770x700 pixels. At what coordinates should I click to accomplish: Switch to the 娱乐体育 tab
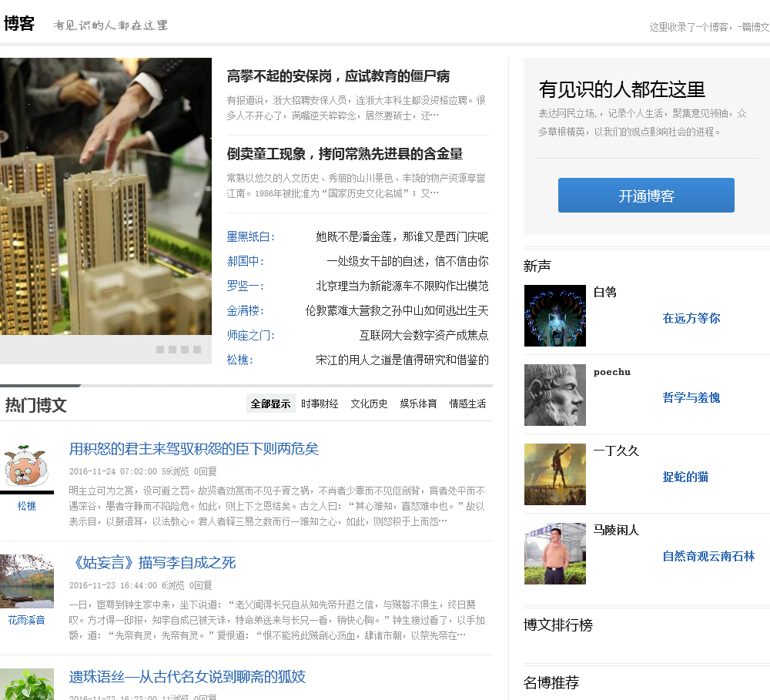tap(418, 404)
